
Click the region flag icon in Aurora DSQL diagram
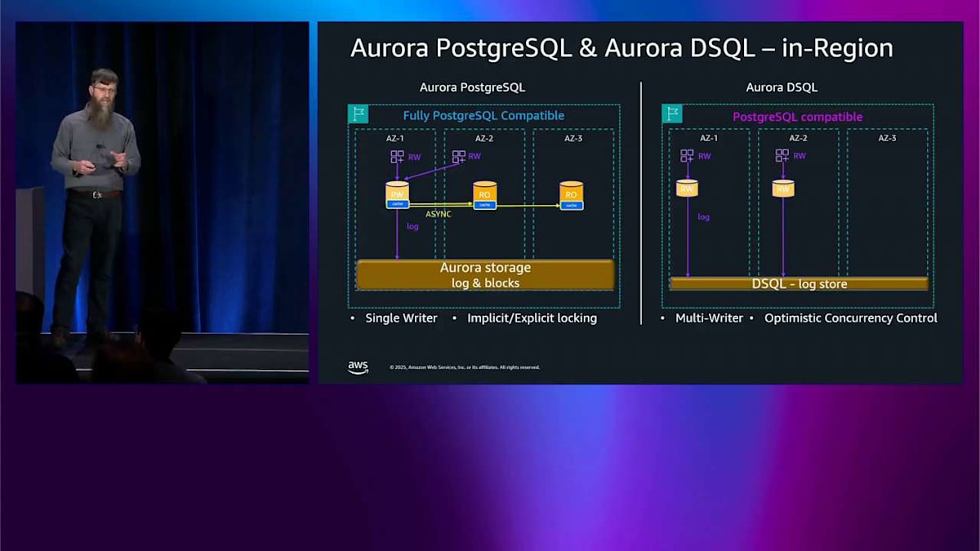(671, 113)
